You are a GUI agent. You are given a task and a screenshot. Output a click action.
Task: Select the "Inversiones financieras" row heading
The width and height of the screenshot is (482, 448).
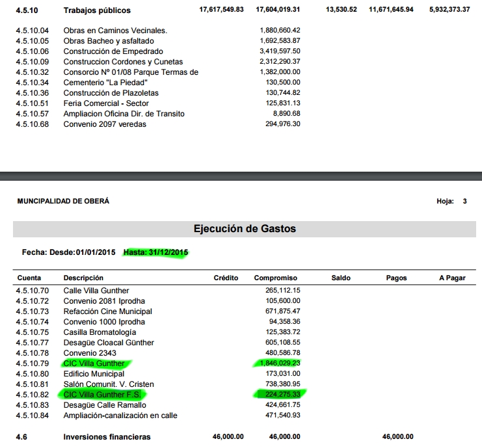click(x=107, y=437)
